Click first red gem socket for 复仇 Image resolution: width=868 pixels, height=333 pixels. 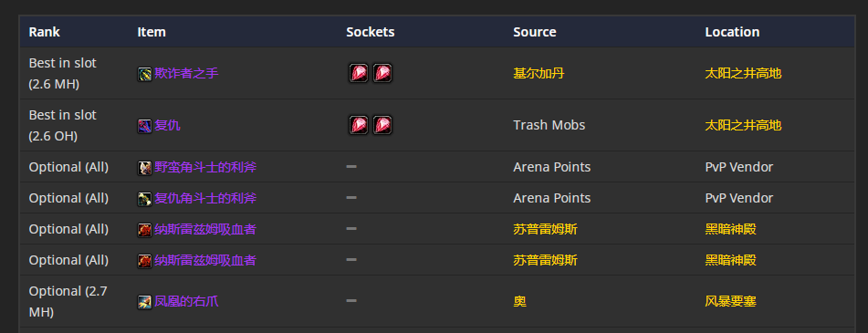tap(359, 125)
